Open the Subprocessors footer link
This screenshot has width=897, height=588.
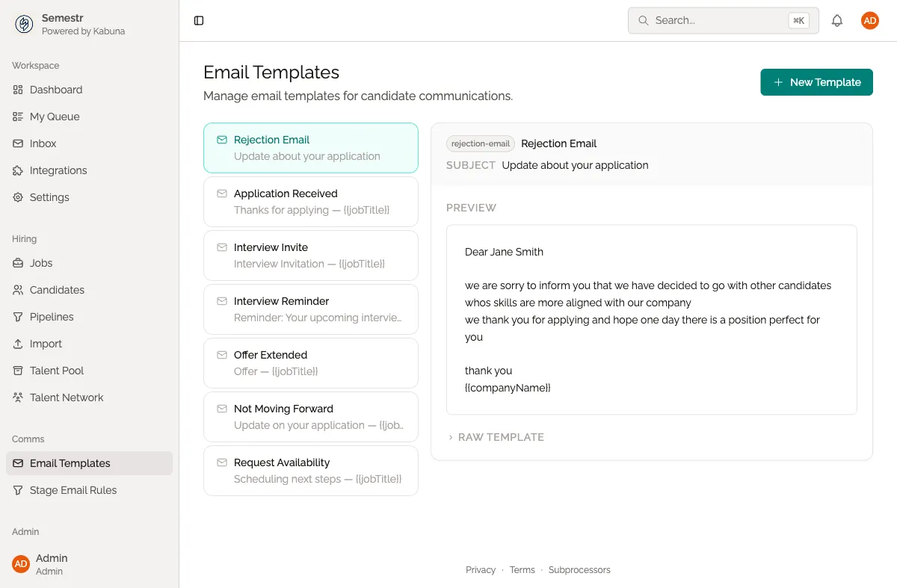[x=579, y=569]
